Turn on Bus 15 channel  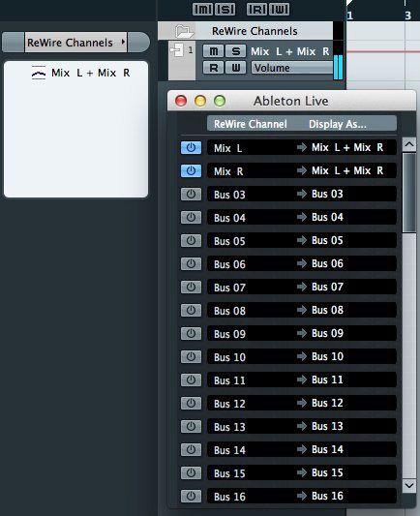[x=191, y=473]
